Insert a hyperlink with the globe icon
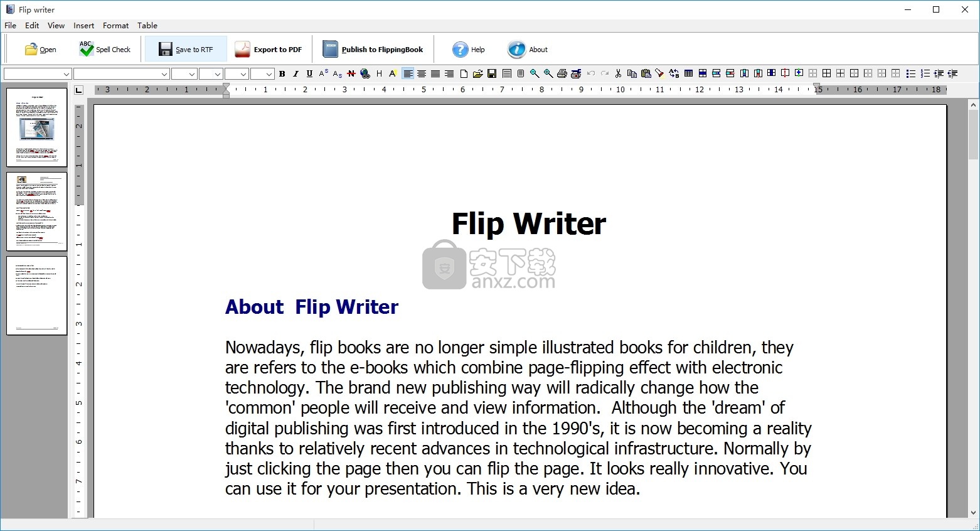The image size is (980, 531). click(365, 74)
